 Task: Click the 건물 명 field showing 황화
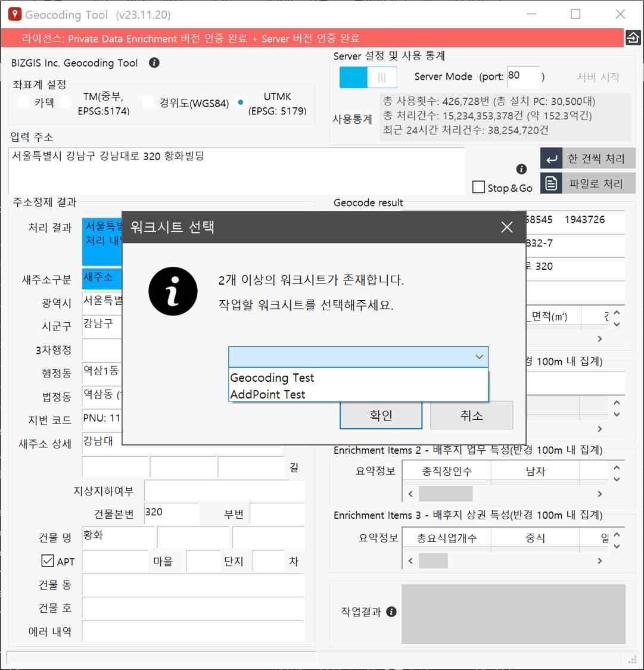pyautogui.click(x=118, y=537)
